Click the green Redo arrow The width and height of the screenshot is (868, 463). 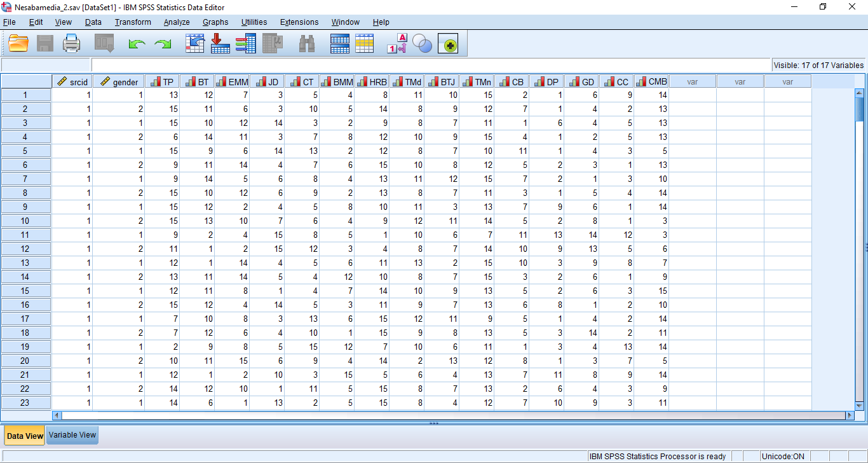(x=163, y=44)
